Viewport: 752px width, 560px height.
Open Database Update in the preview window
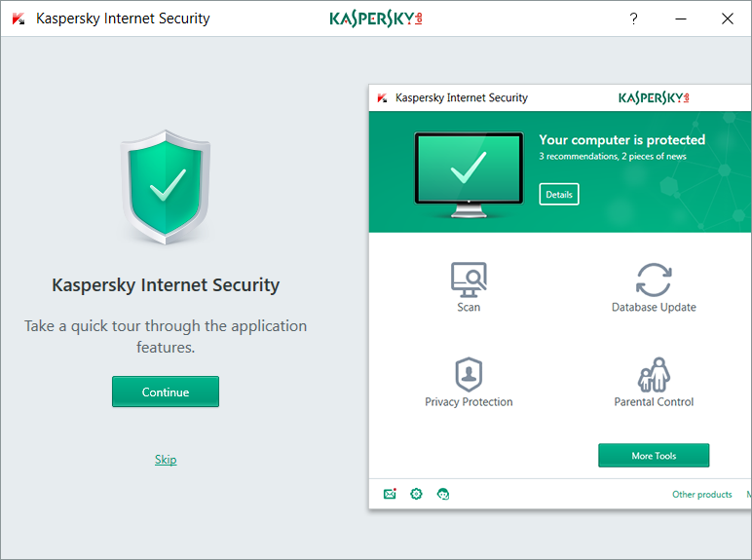pyautogui.click(x=654, y=287)
